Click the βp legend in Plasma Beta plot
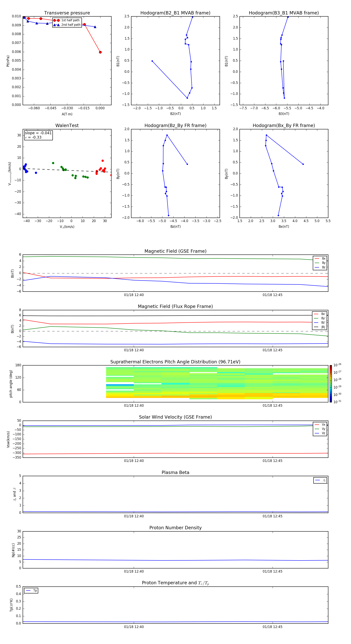Image resolution: width=351 pixels, height=644 pixels. 320,480
